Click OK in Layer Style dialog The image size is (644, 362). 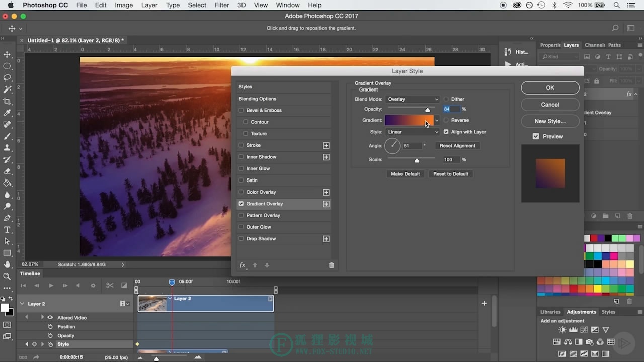coord(550,87)
